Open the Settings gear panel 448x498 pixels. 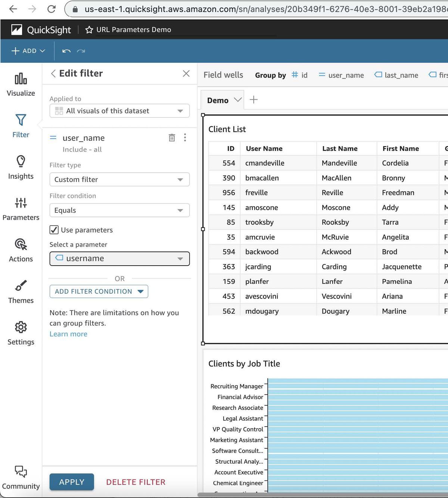(21, 333)
